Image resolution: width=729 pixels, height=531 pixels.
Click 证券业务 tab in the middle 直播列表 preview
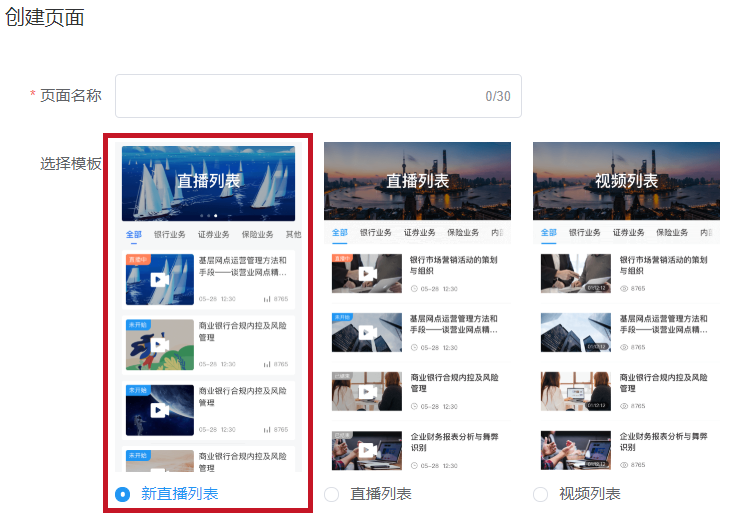[419, 233]
